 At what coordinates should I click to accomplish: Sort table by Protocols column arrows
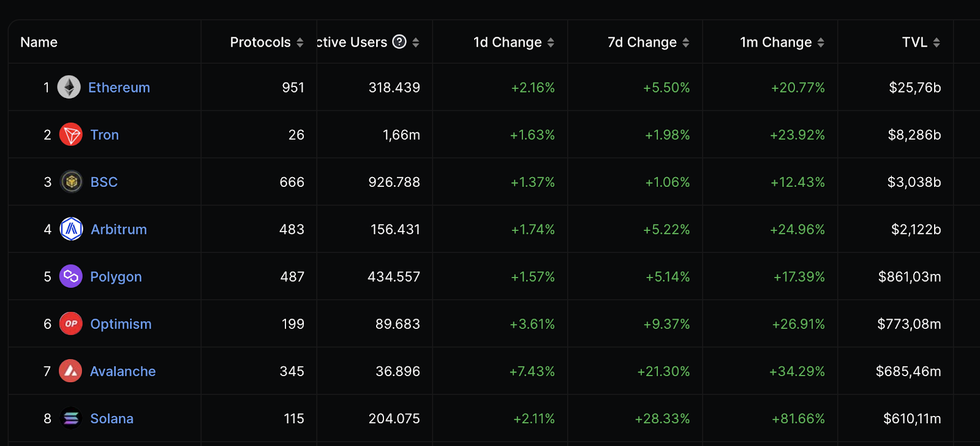(x=300, y=42)
